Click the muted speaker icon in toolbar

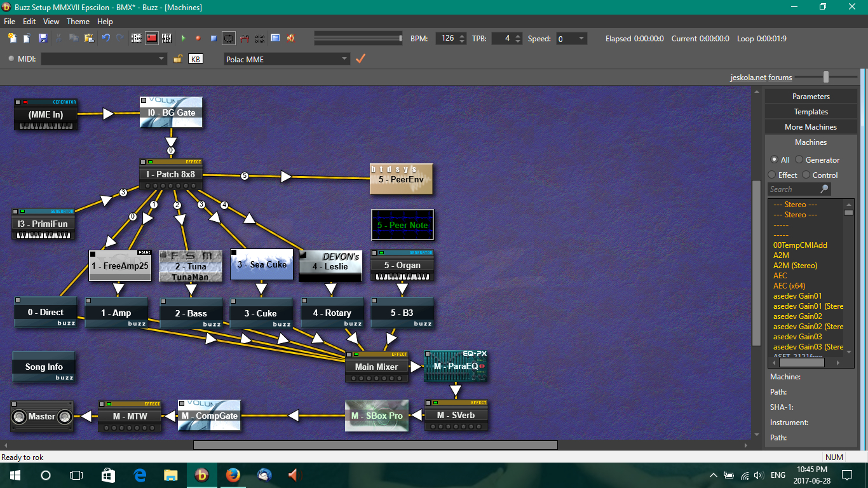click(x=291, y=38)
